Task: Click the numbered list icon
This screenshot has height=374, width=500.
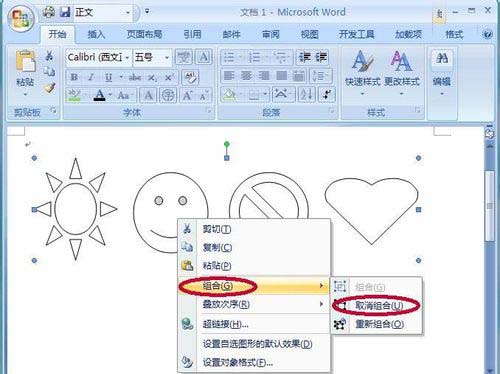Action: [x=255, y=57]
